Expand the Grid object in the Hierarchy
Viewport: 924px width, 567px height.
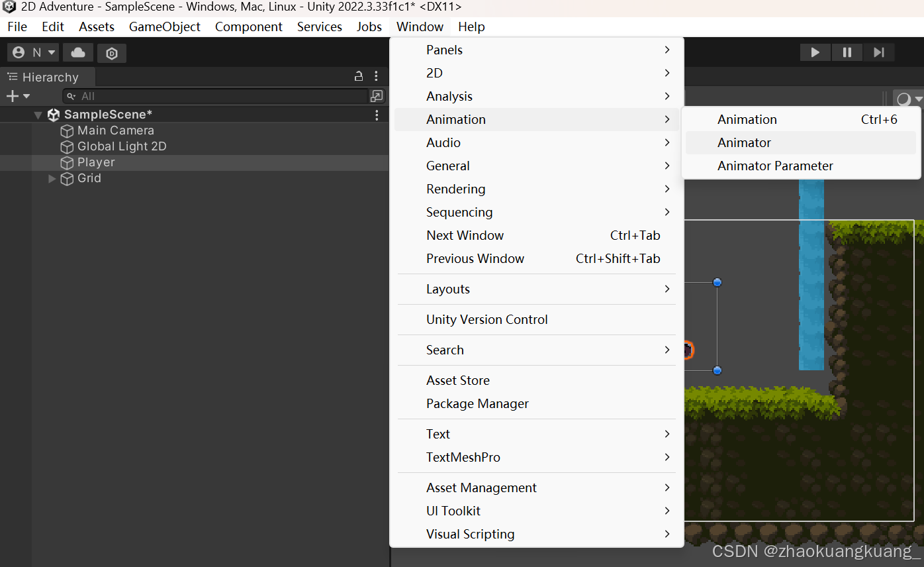[x=52, y=178]
